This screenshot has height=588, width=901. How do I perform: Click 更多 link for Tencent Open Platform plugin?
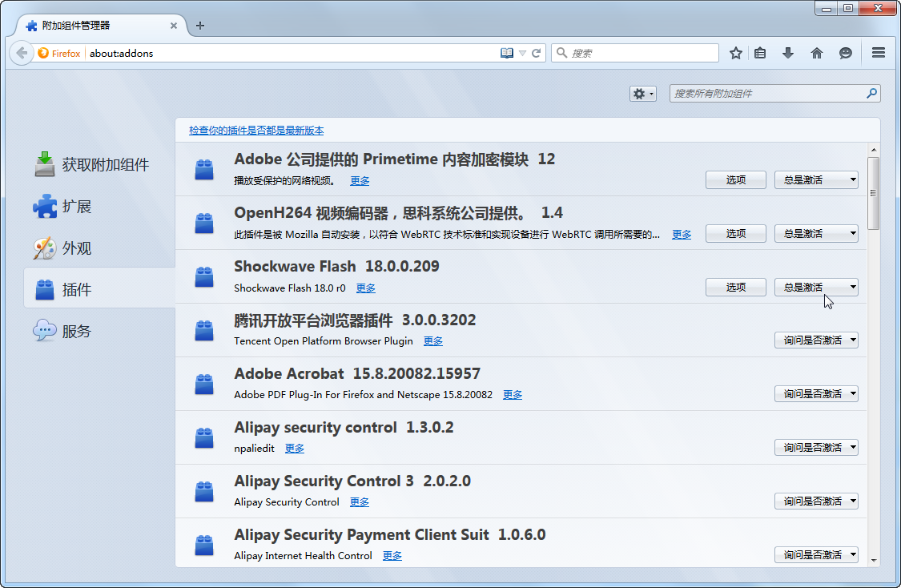(433, 340)
